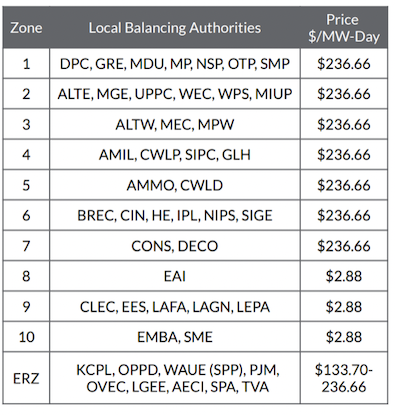Click the Price $/MW-Day column header
Viewport: 395px width, 415px height.
(x=344, y=28)
